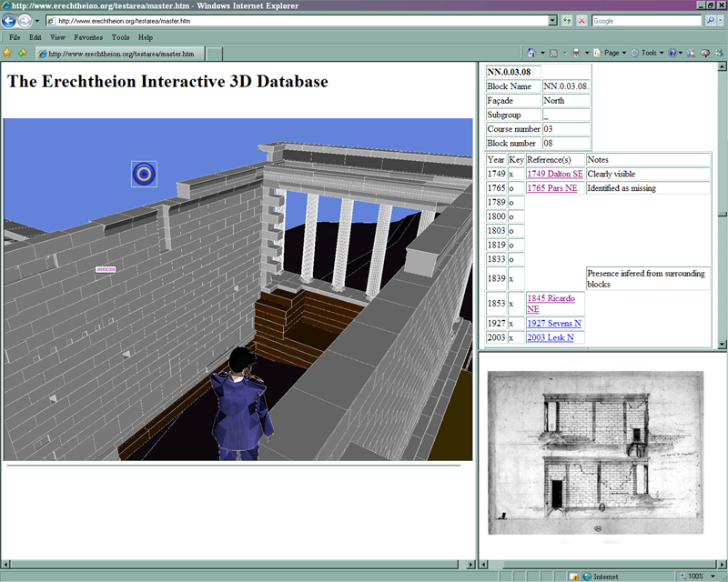
Task: Go to the Home page icon
Action: pyautogui.click(x=531, y=53)
